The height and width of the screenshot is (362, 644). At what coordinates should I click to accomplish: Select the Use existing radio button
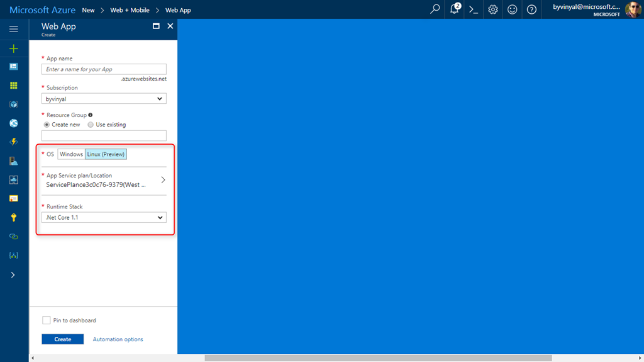click(91, 125)
